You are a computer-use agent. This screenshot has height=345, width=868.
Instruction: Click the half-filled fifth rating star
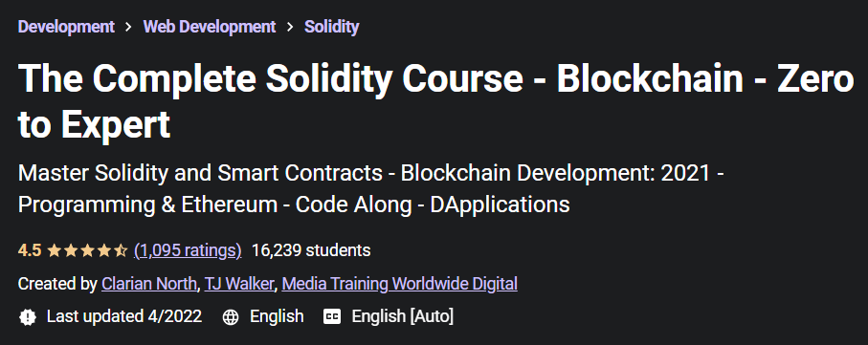coord(121,251)
